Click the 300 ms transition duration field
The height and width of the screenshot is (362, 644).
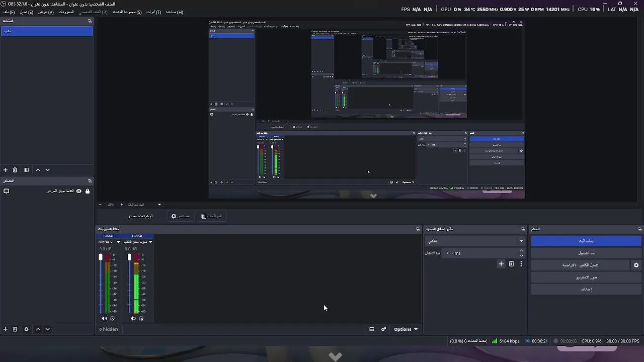[x=480, y=253]
